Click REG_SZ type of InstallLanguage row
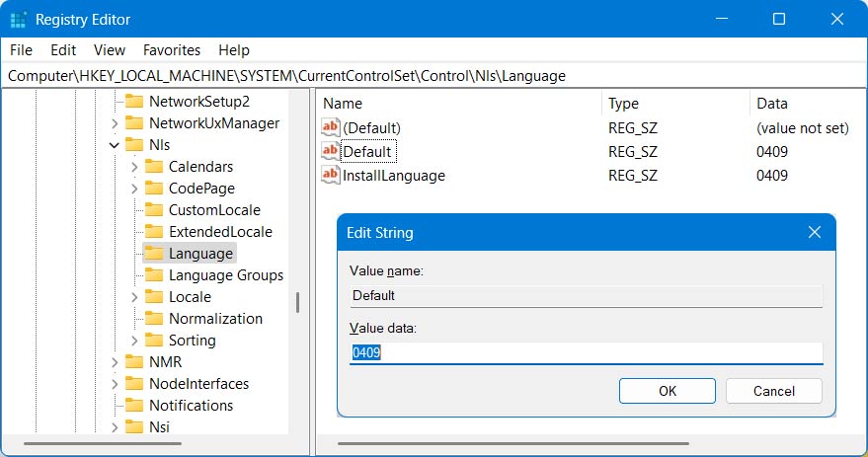 click(x=633, y=176)
